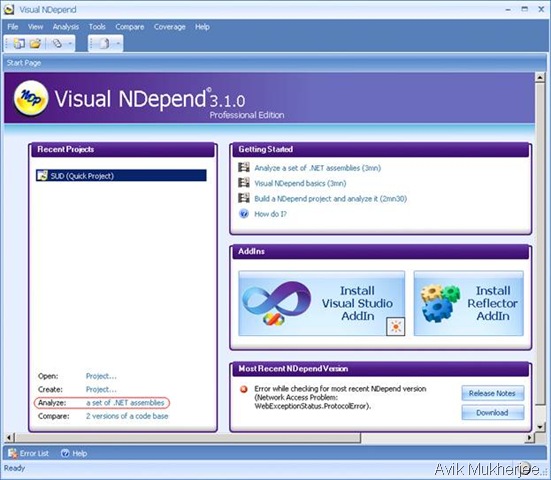Open dropdown arrow beside the link toolbar icon

(x=70, y=44)
